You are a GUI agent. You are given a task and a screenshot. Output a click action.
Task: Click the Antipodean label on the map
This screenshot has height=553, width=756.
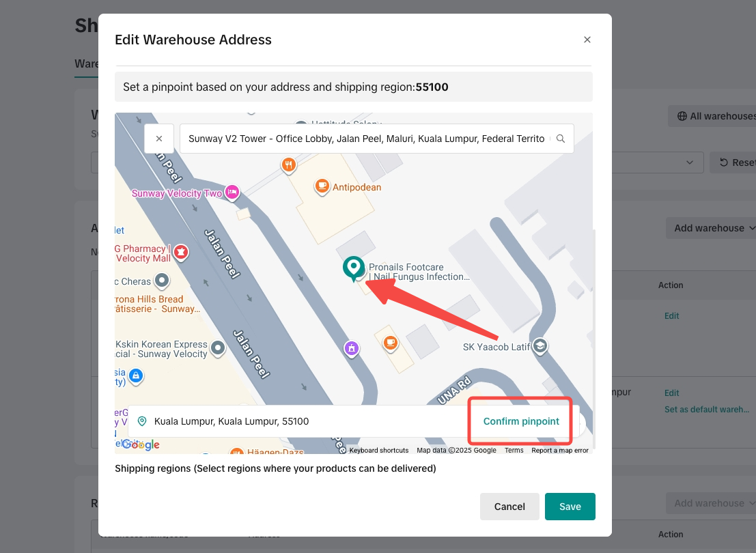tap(356, 188)
